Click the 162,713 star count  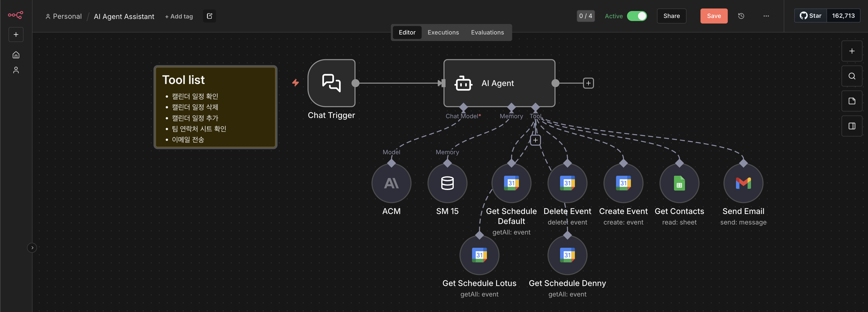[843, 15]
